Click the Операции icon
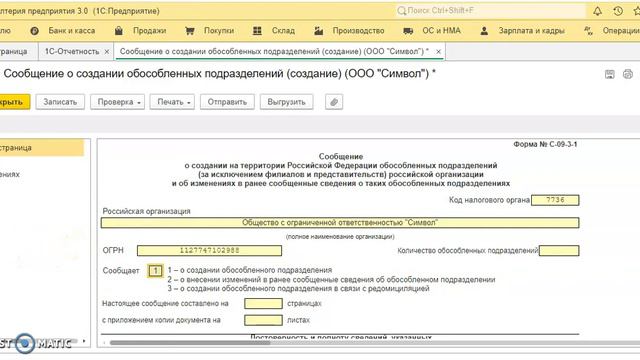 588,31
